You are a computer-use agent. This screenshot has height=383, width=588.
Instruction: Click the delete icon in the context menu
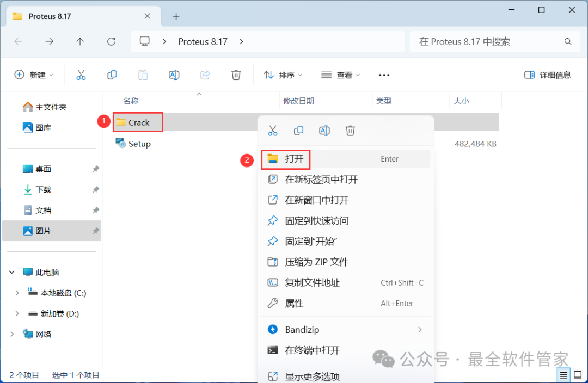point(350,131)
